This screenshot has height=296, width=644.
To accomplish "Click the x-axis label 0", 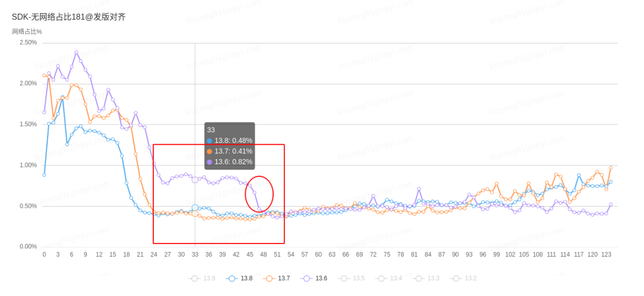I will point(44,254).
